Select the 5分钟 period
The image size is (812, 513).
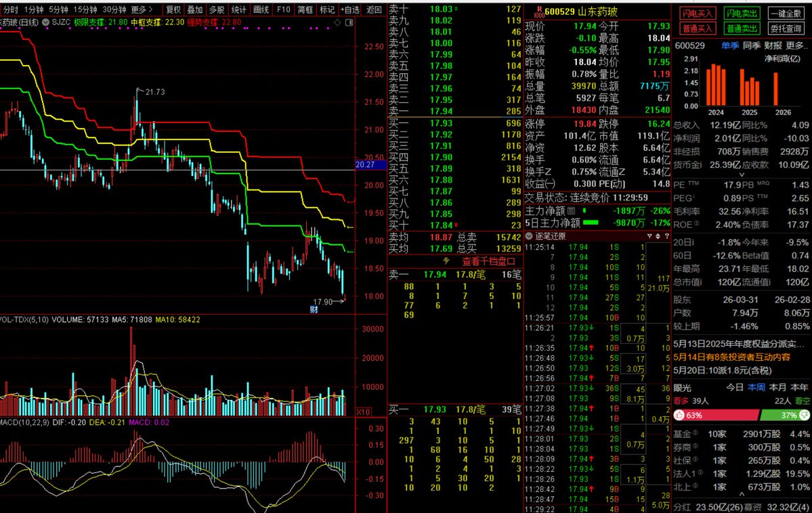pyautogui.click(x=58, y=9)
